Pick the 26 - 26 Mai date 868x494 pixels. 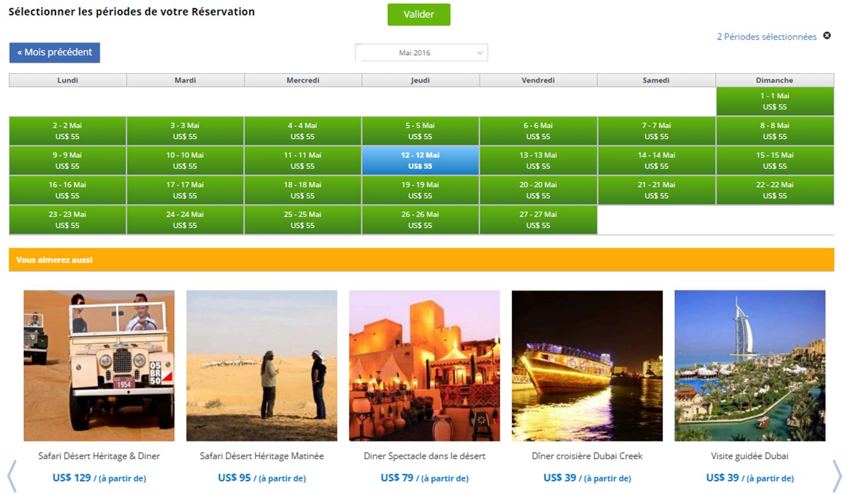(420, 220)
